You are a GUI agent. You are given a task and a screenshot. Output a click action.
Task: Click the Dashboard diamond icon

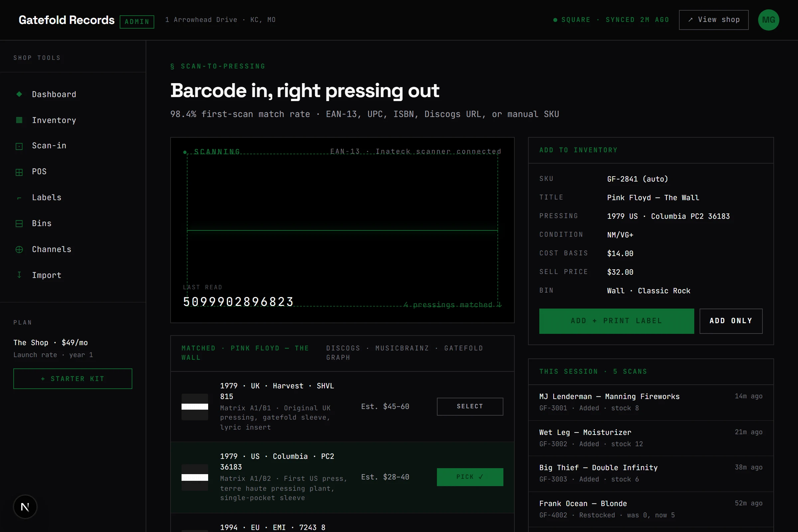[19, 94]
